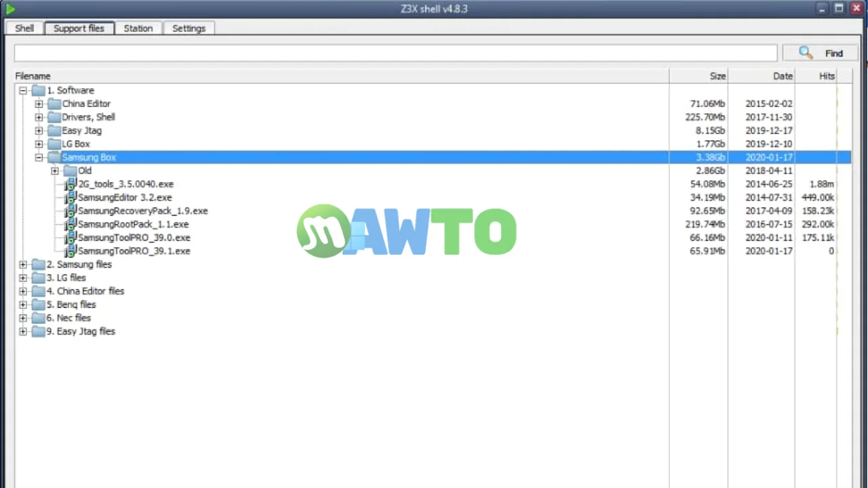
Task: Sort by the Size column header
Action: tap(698, 76)
